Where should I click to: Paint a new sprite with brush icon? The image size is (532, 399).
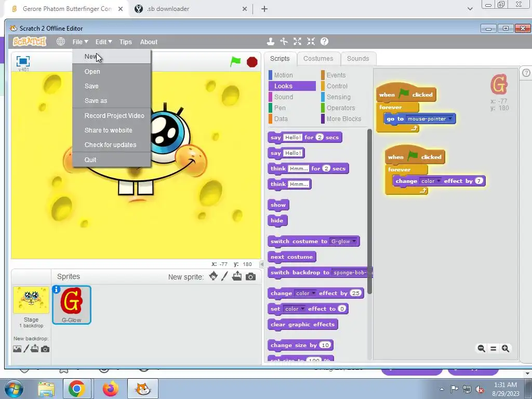[224, 276]
